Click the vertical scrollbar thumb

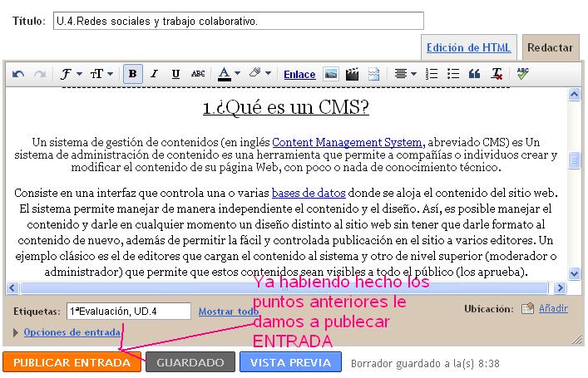[574, 160]
